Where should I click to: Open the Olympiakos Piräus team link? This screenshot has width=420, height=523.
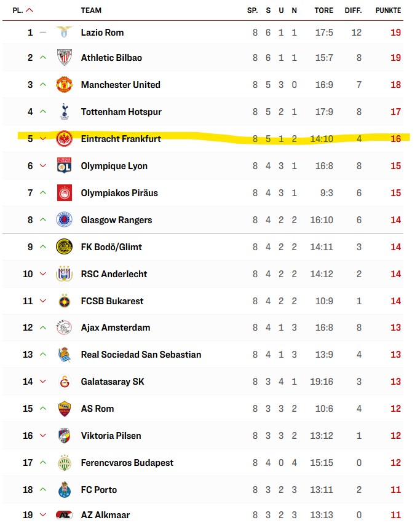point(119,193)
